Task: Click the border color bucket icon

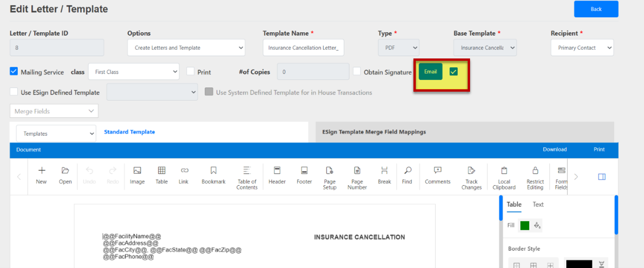Action: [x=602, y=264]
